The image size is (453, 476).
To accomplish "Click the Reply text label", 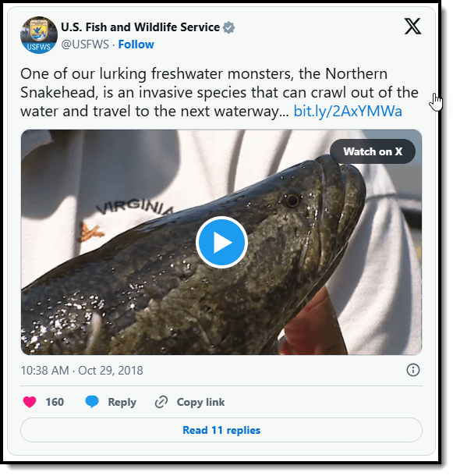I will tap(122, 402).
